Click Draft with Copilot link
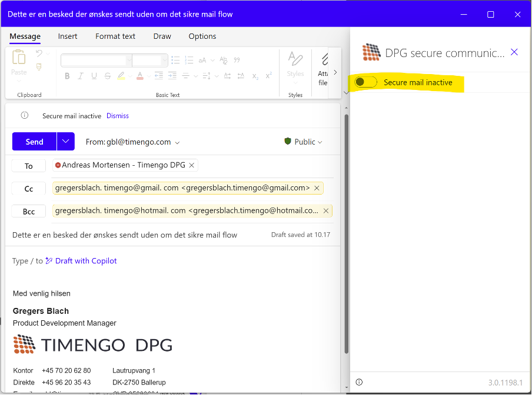 click(86, 261)
